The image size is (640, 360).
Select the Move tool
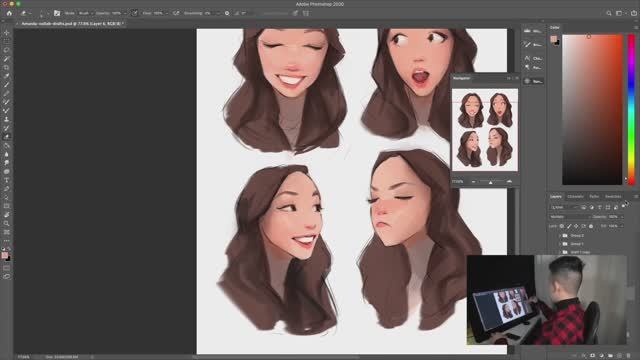6,33
